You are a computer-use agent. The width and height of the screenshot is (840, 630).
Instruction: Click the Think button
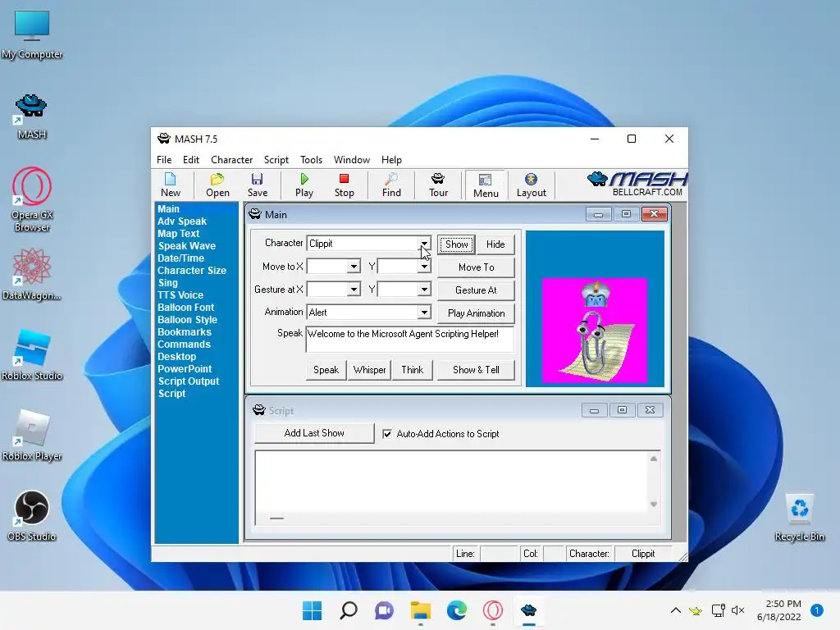coord(412,370)
